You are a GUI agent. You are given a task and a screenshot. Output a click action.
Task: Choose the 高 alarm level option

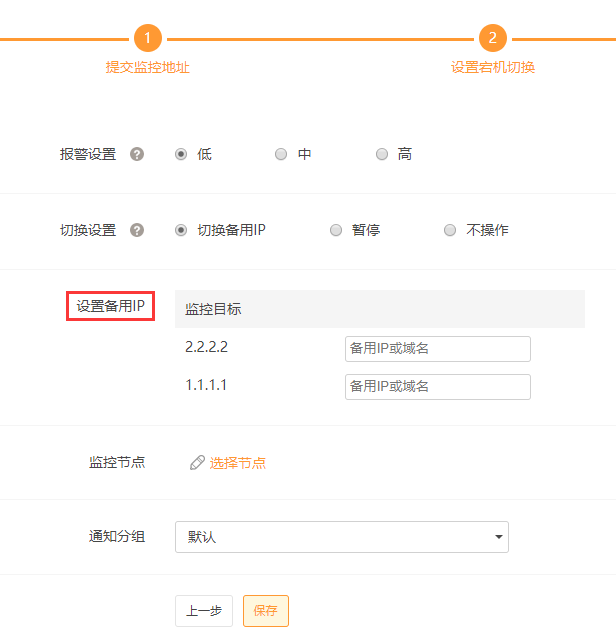click(x=381, y=154)
